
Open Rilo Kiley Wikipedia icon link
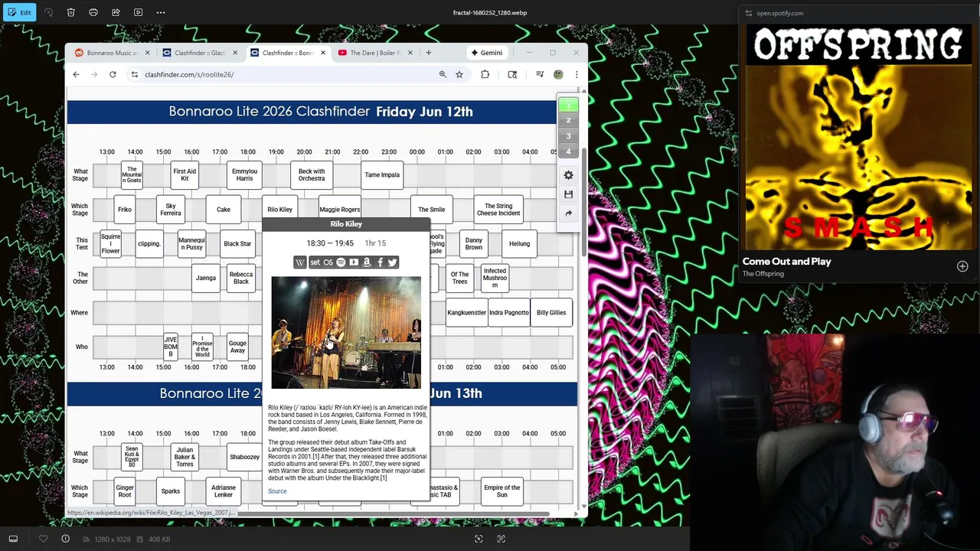pos(300,262)
